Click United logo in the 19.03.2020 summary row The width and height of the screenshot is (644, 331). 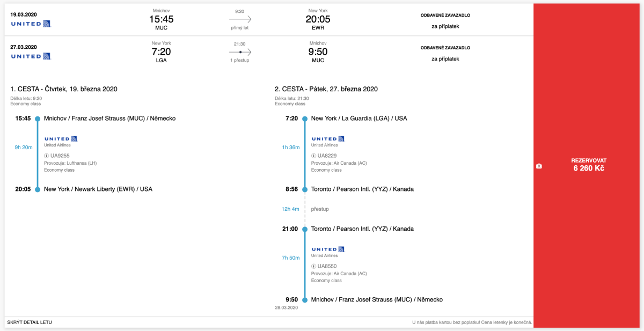tap(31, 24)
